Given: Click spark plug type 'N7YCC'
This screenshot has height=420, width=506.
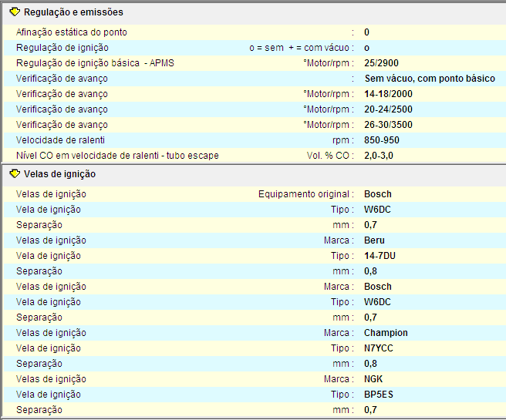Looking at the screenshot, I should pos(379,348).
